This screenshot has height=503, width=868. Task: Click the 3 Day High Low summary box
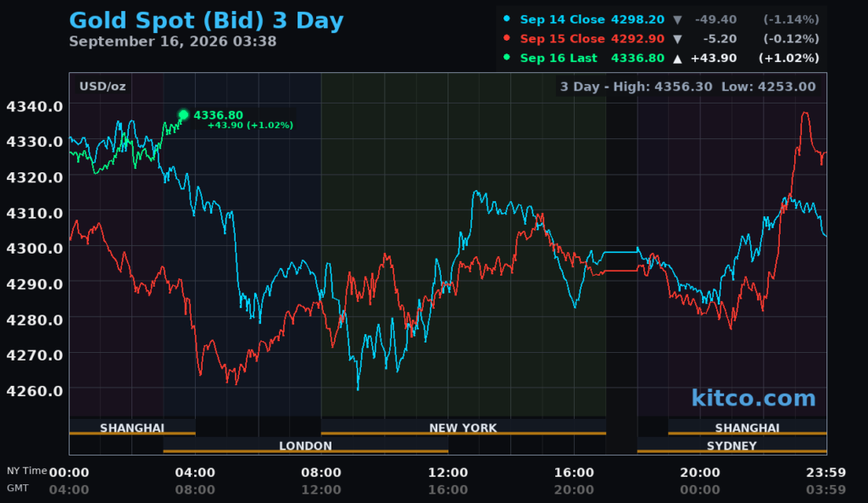pos(688,87)
